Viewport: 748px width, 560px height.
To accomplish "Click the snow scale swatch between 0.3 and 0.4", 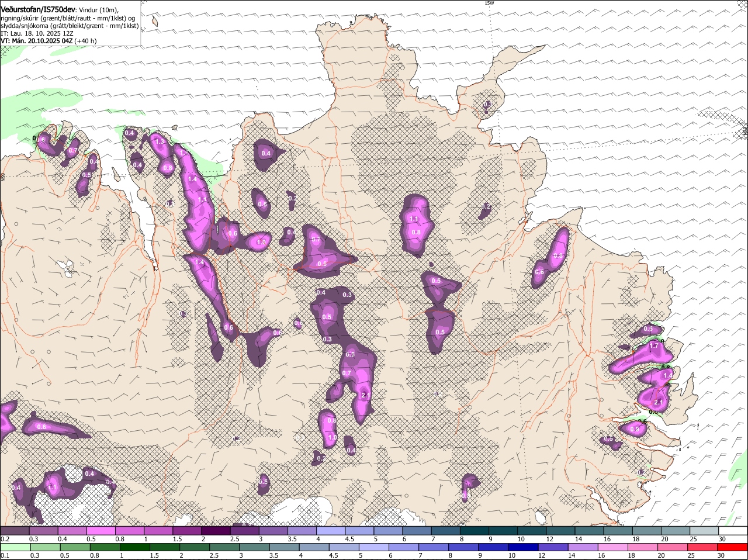I will click(44, 531).
